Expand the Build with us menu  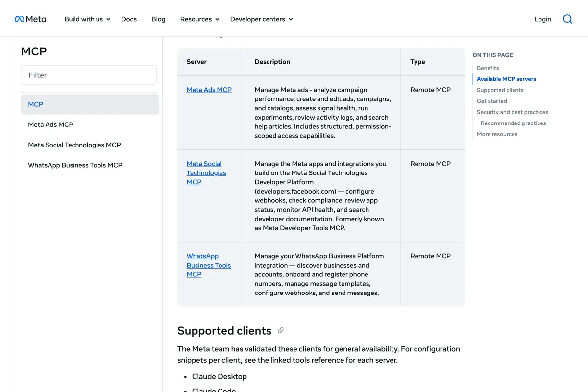[x=87, y=19]
